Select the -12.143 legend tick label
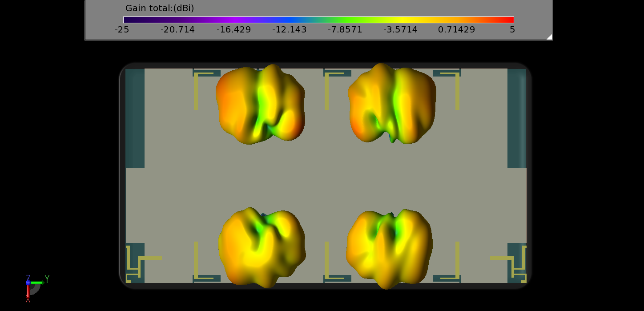 pyautogui.click(x=289, y=30)
